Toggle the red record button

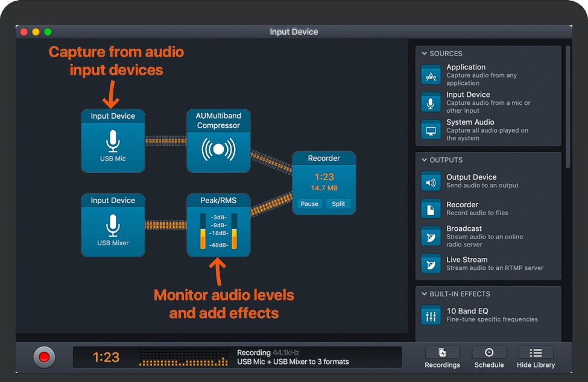pos(44,357)
